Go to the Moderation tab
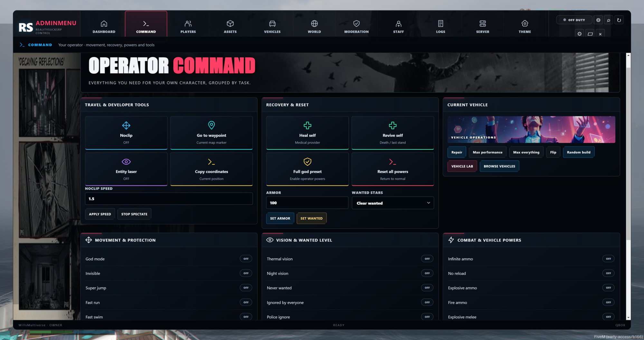 tap(356, 27)
